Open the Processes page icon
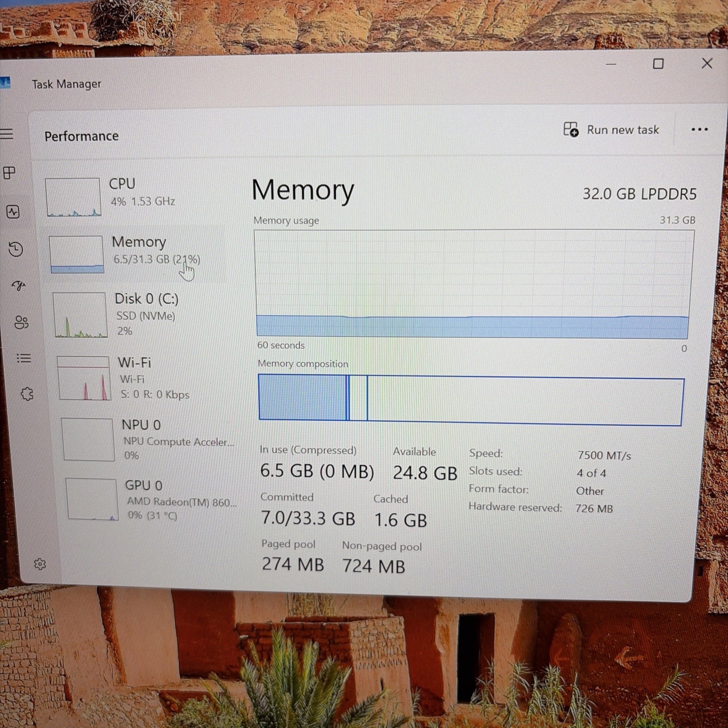Image resolution: width=728 pixels, height=728 pixels. pos(9,173)
